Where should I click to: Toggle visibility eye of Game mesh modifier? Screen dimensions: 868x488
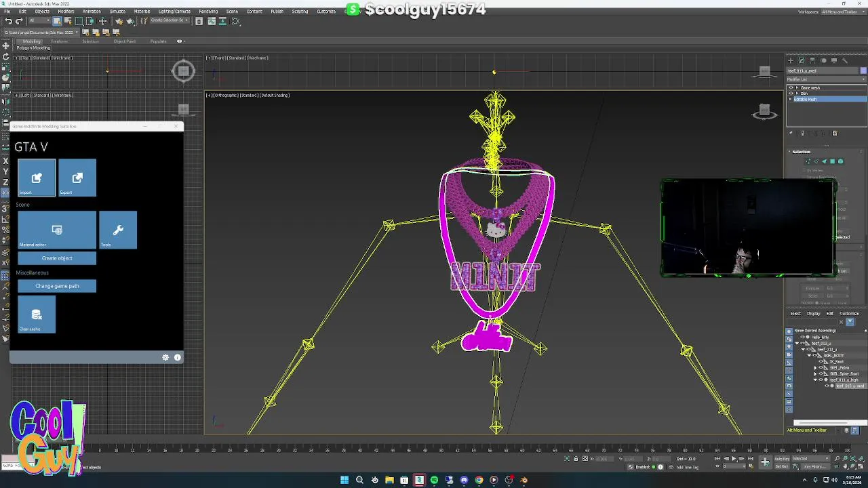click(x=791, y=87)
